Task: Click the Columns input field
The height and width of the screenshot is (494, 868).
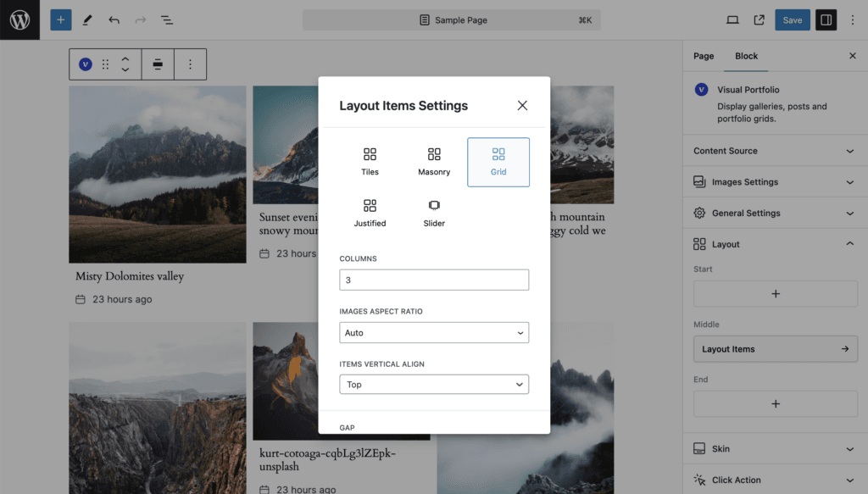Action: point(434,280)
